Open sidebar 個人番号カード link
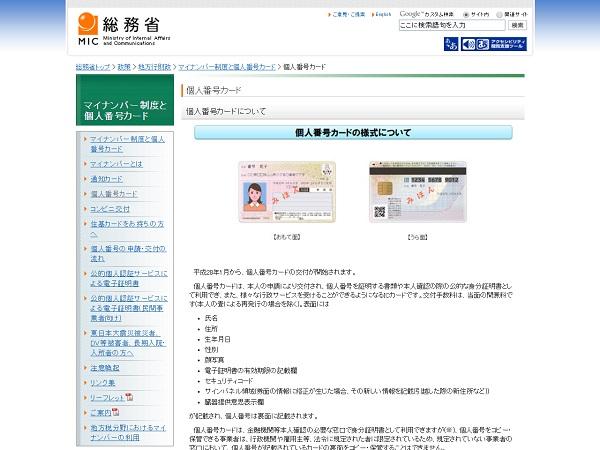The image size is (600, 450). click(x=114, y=194)
